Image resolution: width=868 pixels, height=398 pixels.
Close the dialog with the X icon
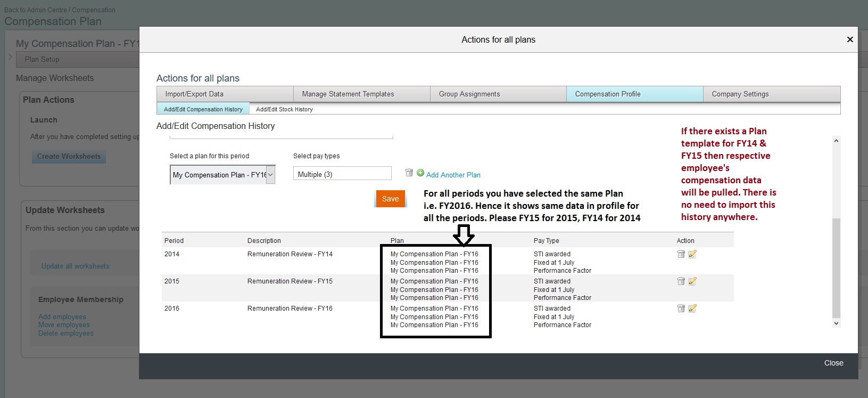click(850, 39)
